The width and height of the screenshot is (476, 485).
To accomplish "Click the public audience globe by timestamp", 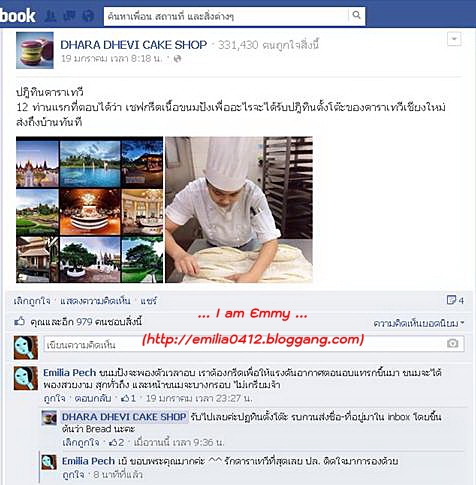I will point(178,59).
